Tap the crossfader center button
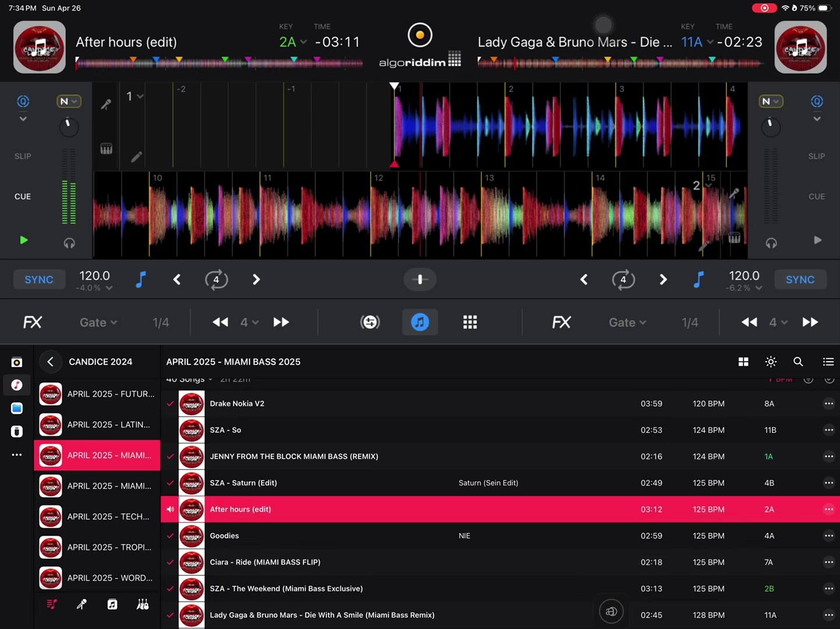The height and width of the screenshot is (629, 840). [x=419, y=280]
